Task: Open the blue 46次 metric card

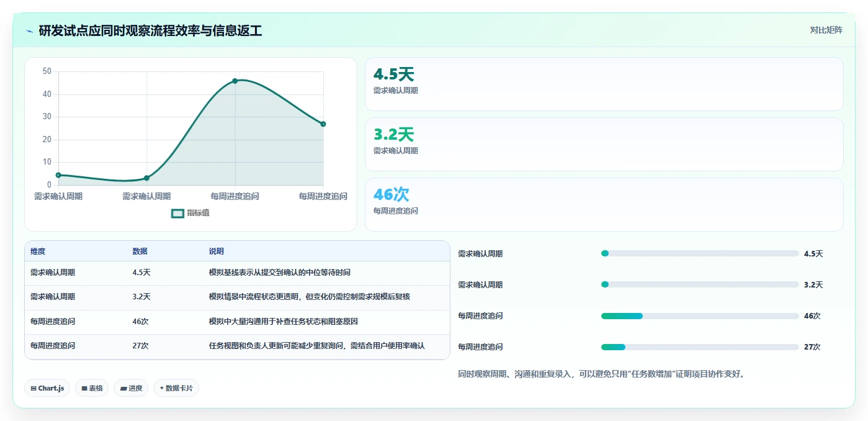Action: coord(604,204)
